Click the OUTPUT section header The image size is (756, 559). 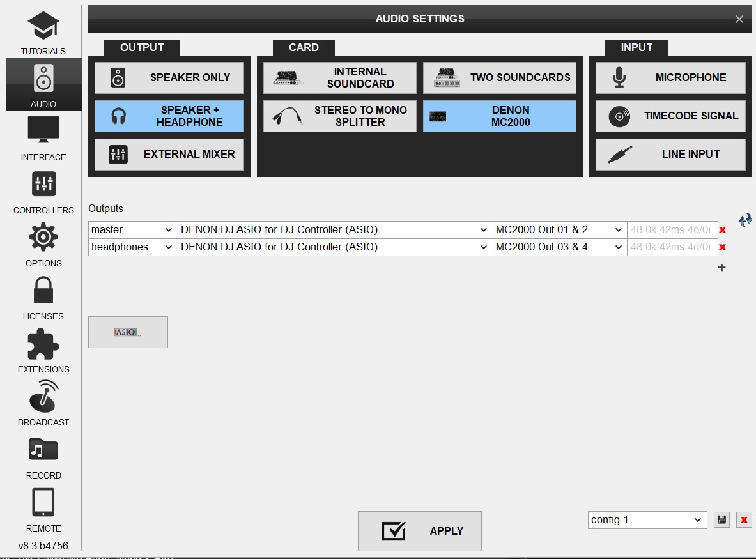click(x=142, y=48)
